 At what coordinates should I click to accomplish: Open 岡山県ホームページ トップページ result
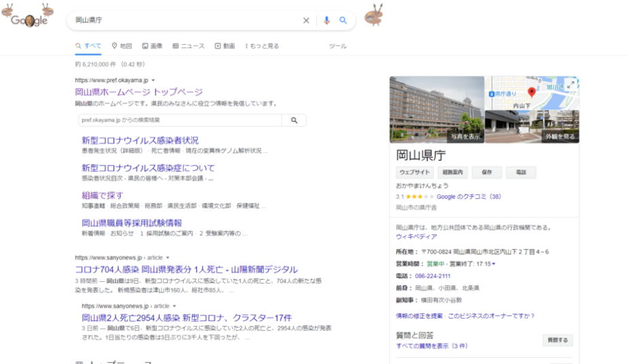(x=139, y=92)
